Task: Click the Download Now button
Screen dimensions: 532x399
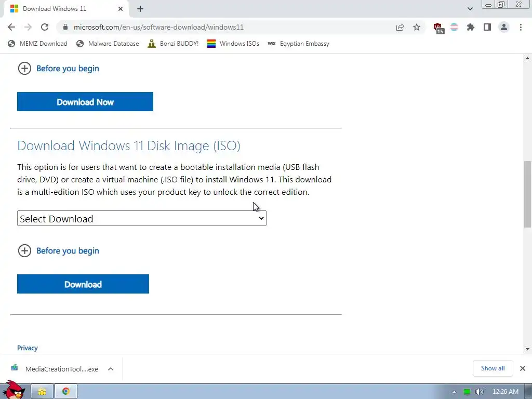Action: (85, 101)
